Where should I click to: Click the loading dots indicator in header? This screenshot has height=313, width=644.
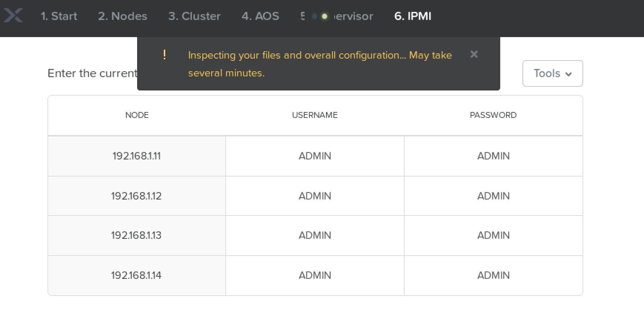coord(319,16)
